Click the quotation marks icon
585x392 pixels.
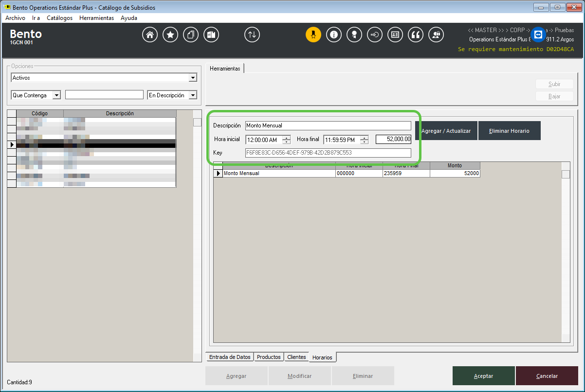416,35
